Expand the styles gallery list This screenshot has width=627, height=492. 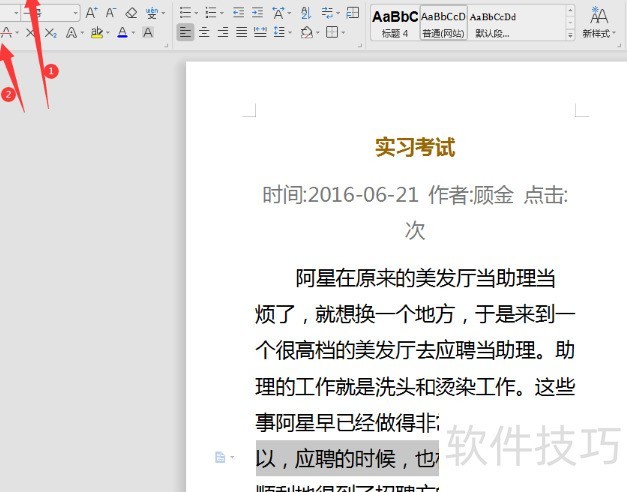(x=571, y=33)
